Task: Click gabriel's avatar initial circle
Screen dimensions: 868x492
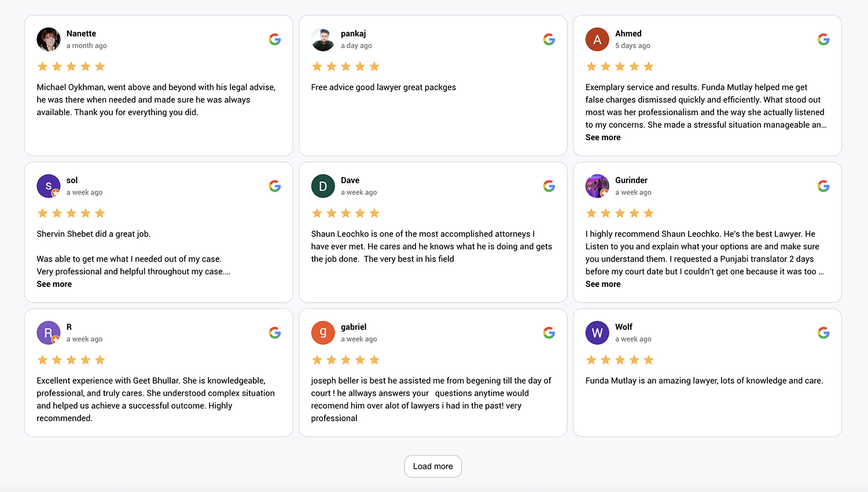Action: [x=323, y=332]
